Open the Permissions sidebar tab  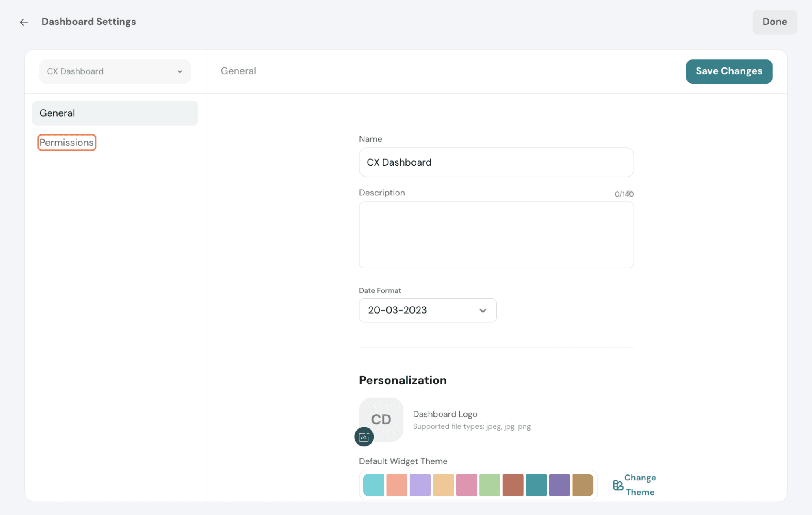[x=67, y=143]
